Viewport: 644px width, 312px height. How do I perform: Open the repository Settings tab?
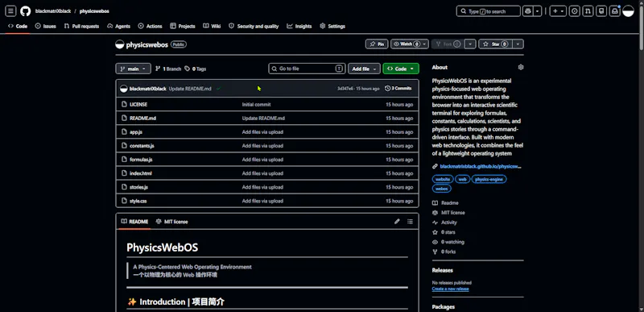(x=332, y=26)
